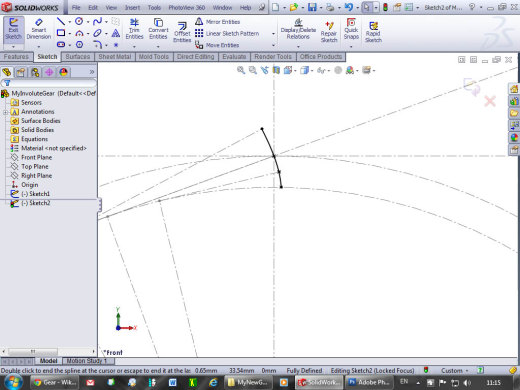The width and height of the screenshot is (520, 390).
Task: Open the Windows Start button
Action: pyautogui.click(x=13, y=382)
